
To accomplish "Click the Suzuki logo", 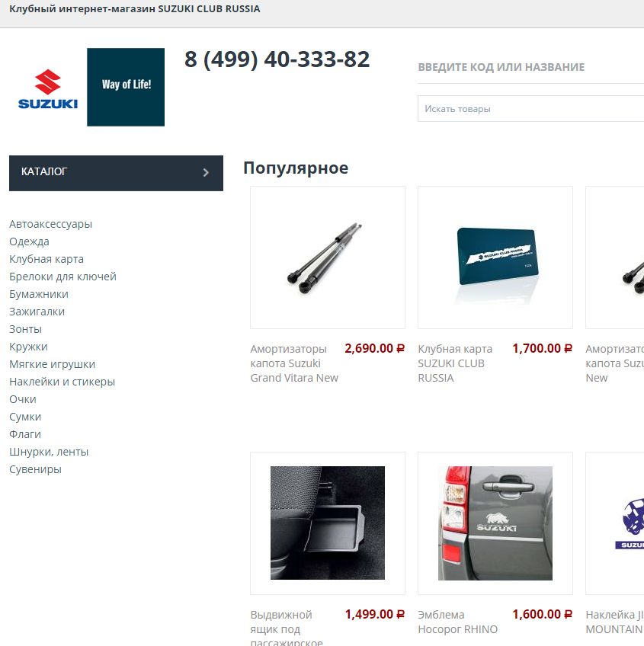I will [x=48, y=88].
